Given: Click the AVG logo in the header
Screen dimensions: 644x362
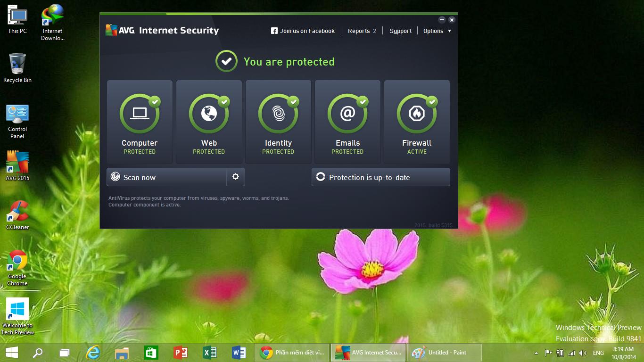Looking at the screenshot, I should (x=120, y=30).
